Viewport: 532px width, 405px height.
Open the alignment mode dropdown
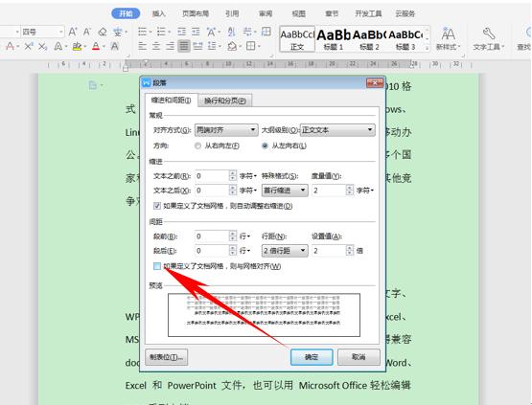point(226,130)
